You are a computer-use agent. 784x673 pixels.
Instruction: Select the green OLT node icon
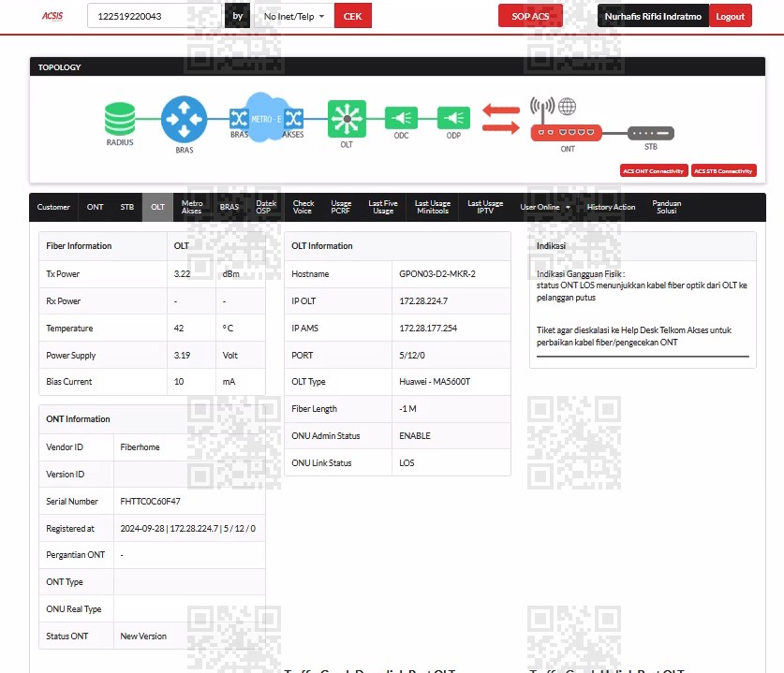point(347,119)
